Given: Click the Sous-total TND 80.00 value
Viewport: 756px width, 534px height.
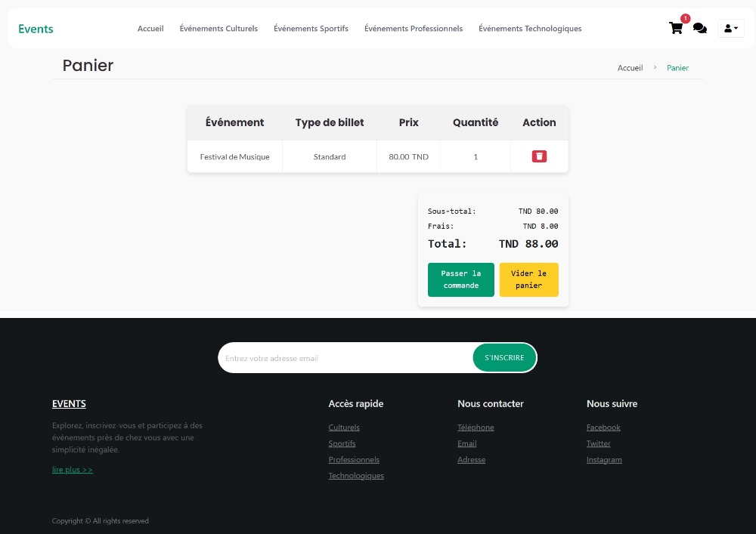Looking at the screenshot, I should coord(538,211).
